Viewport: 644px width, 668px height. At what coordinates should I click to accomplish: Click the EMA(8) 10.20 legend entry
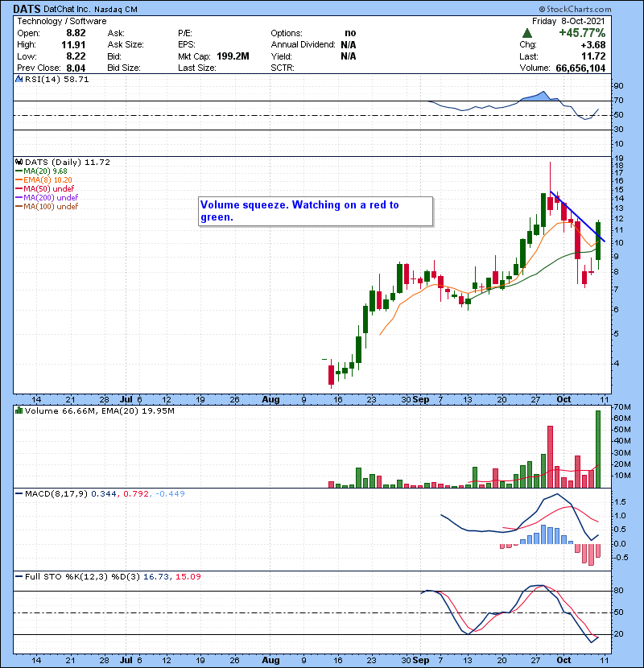pos(44,179)
